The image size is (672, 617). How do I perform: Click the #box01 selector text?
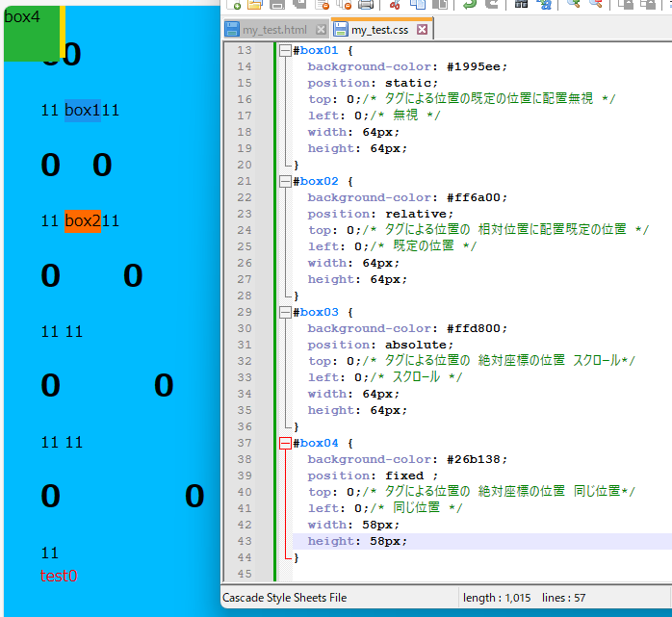316,51
